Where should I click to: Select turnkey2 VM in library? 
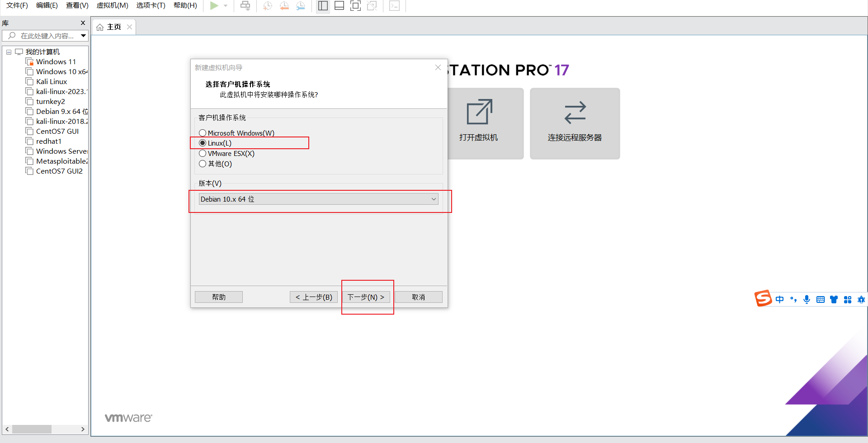(46, 102)
